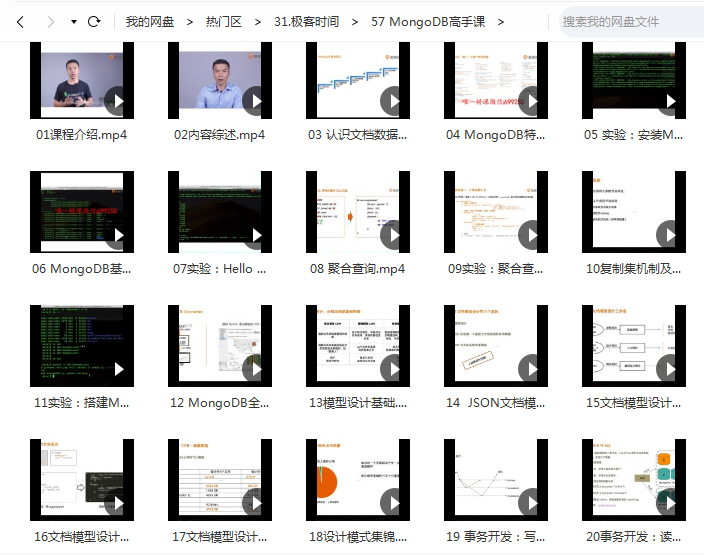Expand the chevron after 57 MongoDB高手课
Viewport: 704px width, 555px height.
(x=501, y=22)
